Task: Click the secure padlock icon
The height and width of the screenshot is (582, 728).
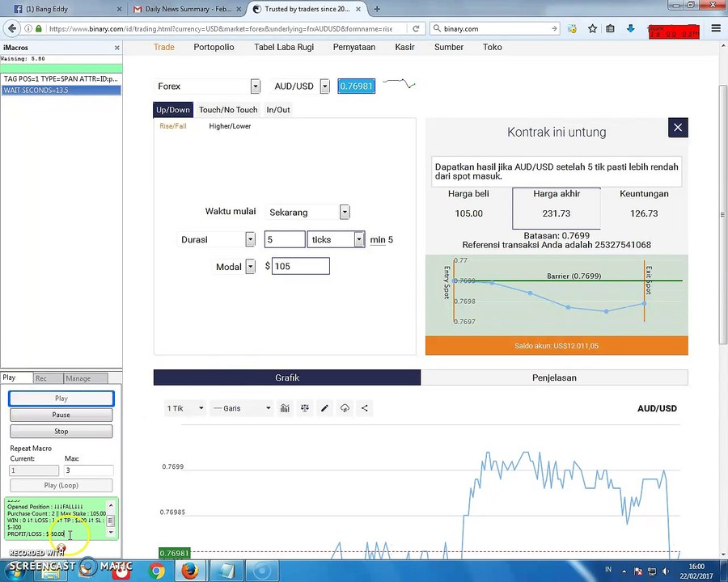Action: pos(39,29)
